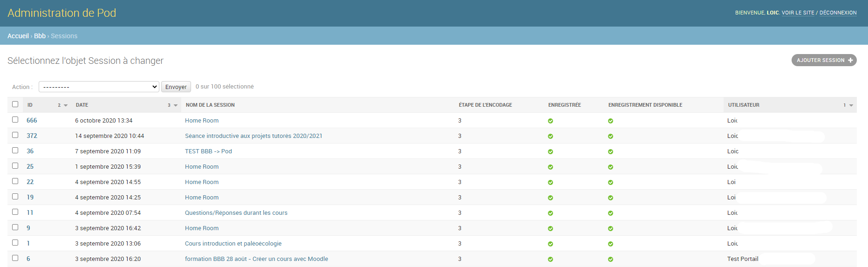The width and height of the screenshot is (868, 267).
Task: Toggle the select-all checkbox in table header
Action: [15, 104]
